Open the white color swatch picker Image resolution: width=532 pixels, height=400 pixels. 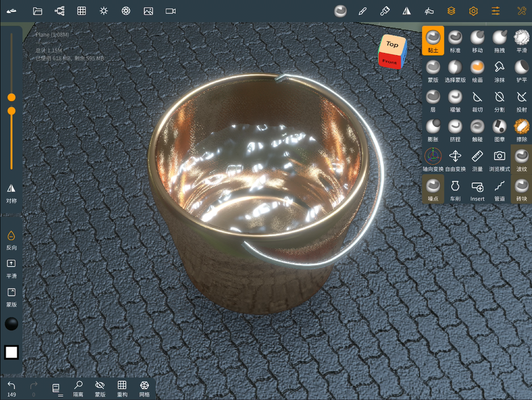(x=11, y=352)
